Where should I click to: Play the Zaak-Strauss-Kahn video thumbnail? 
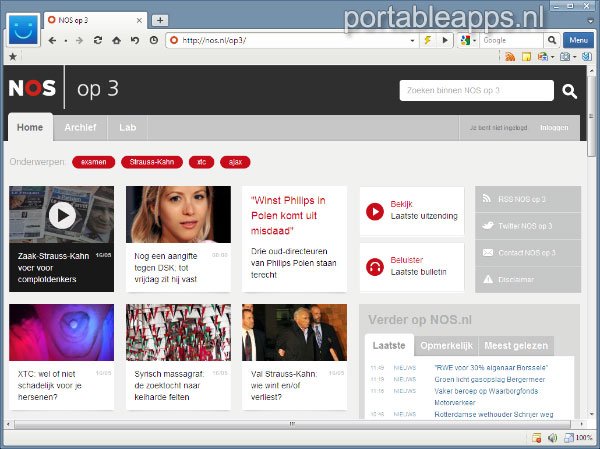[62, 214]
